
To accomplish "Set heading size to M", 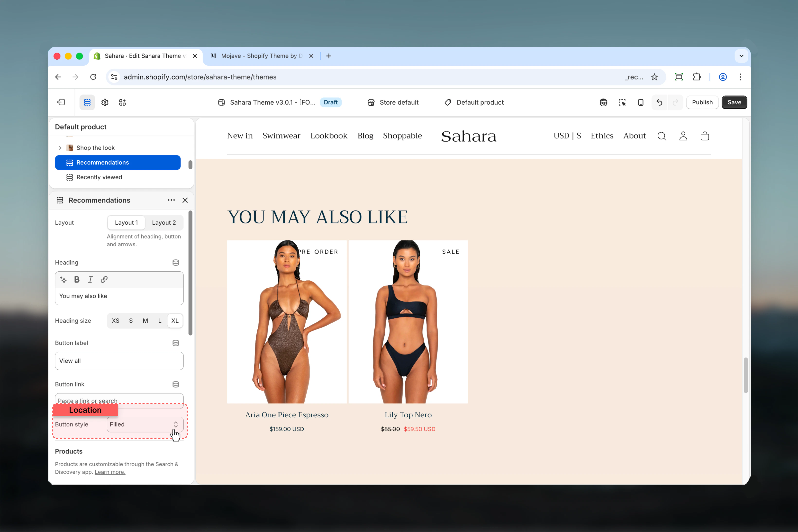I will pyautogui.click(x=145, y=321).
